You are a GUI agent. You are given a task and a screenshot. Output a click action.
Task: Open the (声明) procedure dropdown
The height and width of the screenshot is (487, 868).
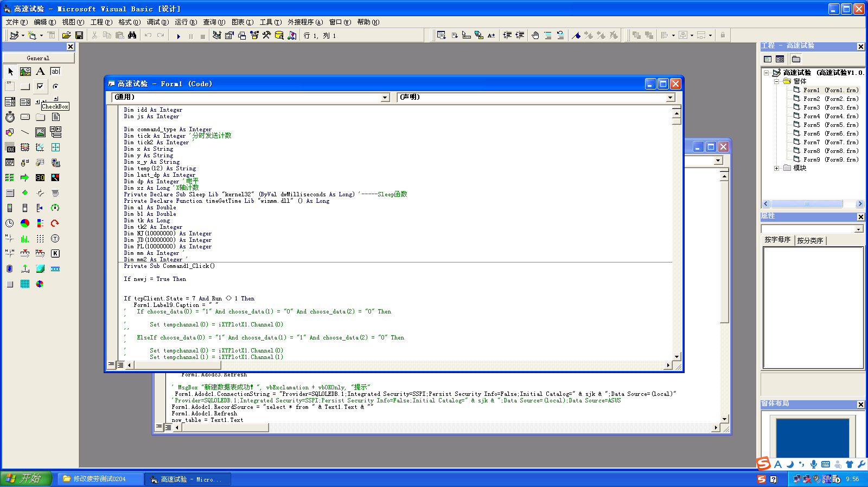(671, 98)
